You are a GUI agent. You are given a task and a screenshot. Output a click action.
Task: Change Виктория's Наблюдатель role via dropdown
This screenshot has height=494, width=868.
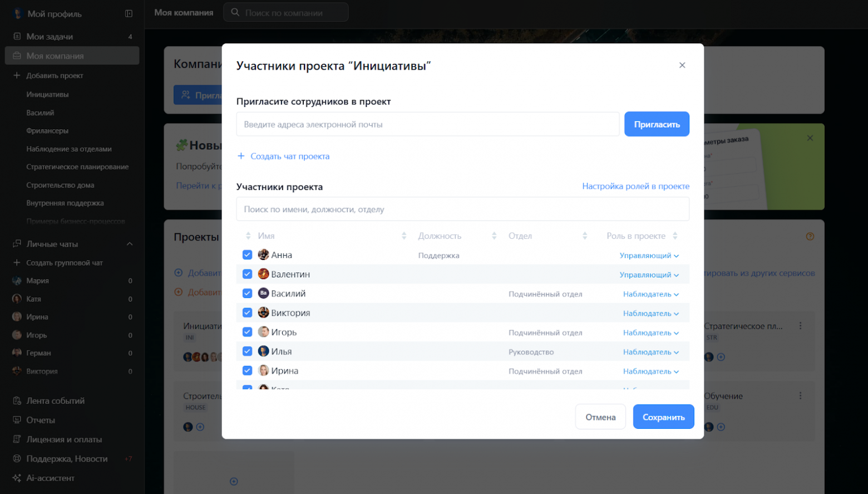click(651, 313)
